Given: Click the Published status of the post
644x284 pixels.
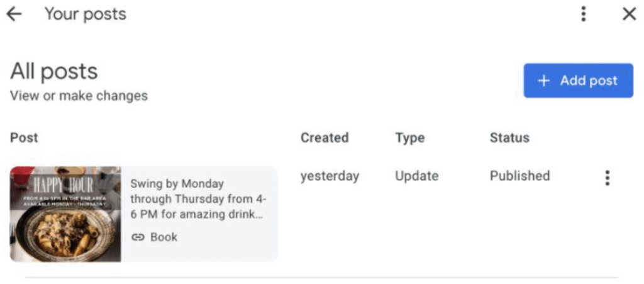Looking at the screenshot, I should tap(519, 176).
